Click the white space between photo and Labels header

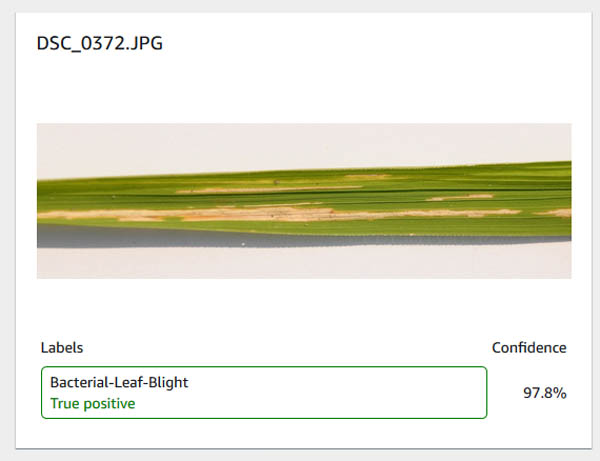click(304, 308)
